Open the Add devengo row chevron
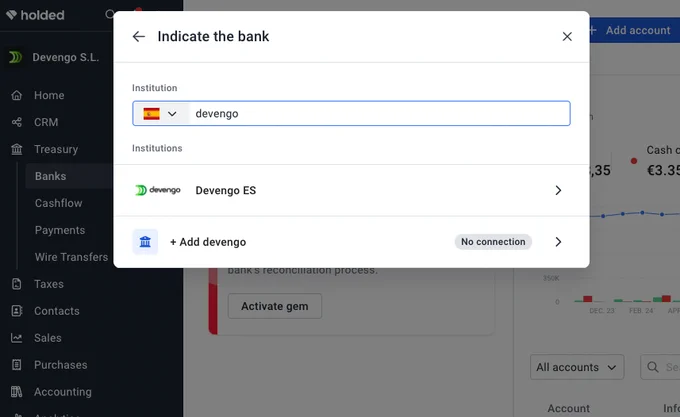This screenshot has height=417, width=680. (558, 242)
